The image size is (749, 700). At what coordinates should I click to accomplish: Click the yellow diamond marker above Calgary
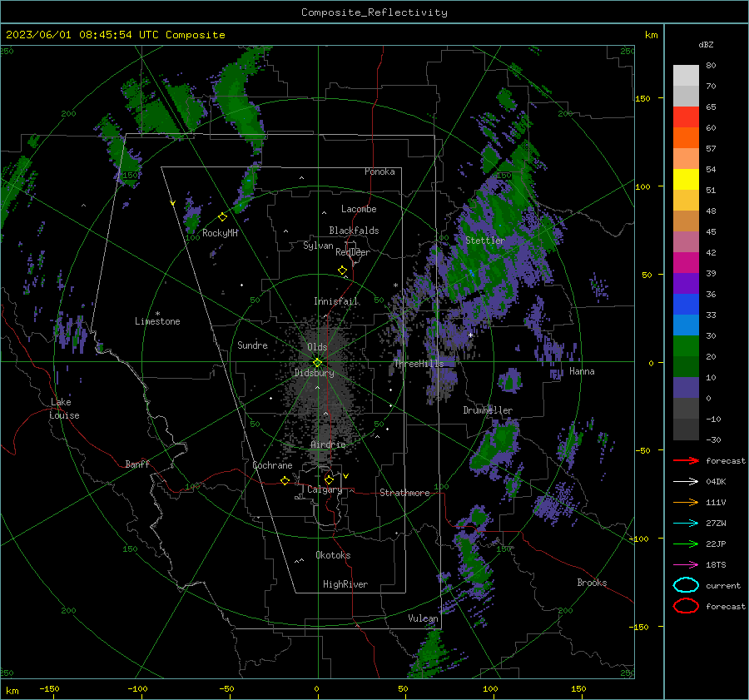[329, 479]
